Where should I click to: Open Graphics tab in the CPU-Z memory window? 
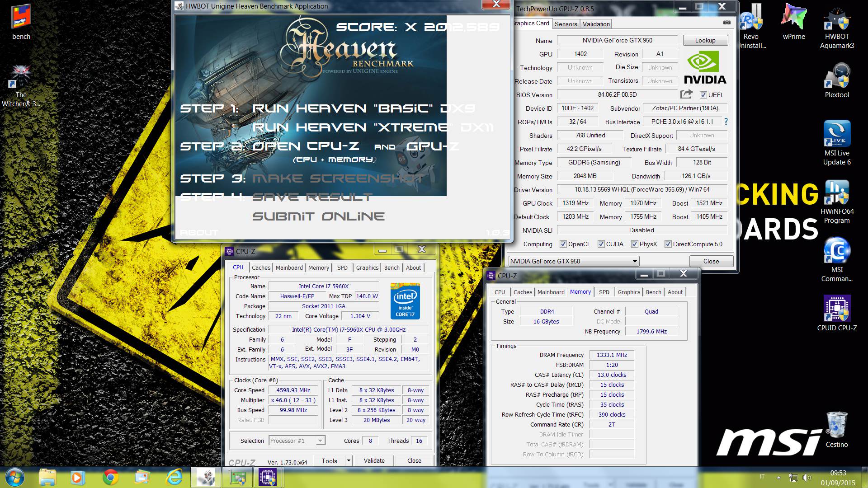click(x=629, y=292)
